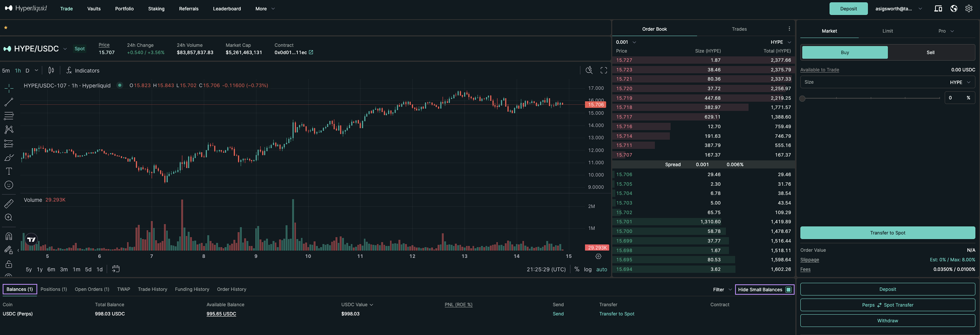Open order book three-dot options menu

pos(789,29)
